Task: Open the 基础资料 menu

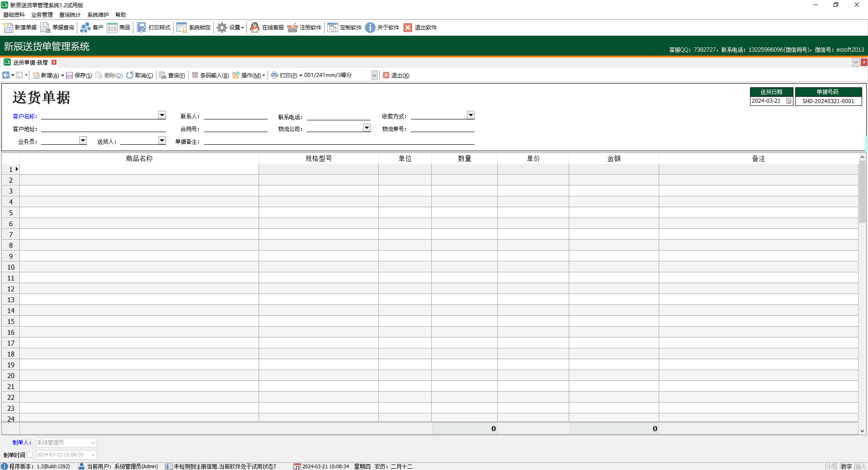Action: (x=14, y=15)
